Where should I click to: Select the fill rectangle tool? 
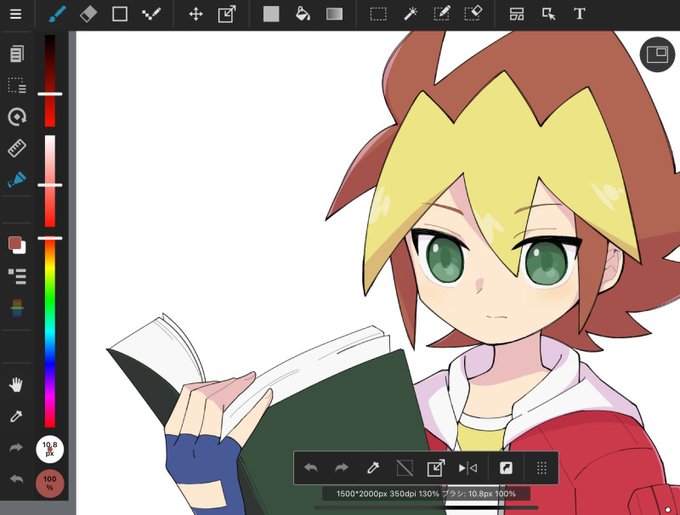[271, 14]
